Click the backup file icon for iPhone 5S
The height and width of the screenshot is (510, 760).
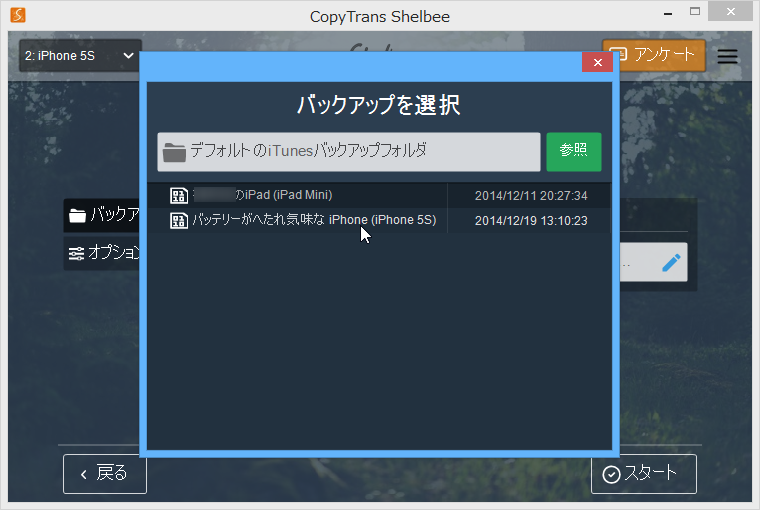179,221
